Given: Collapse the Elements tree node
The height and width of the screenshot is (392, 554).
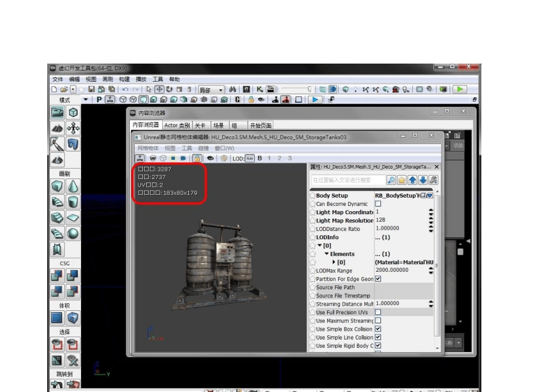Looking at the screenshot, I should (x=327, y=254).
